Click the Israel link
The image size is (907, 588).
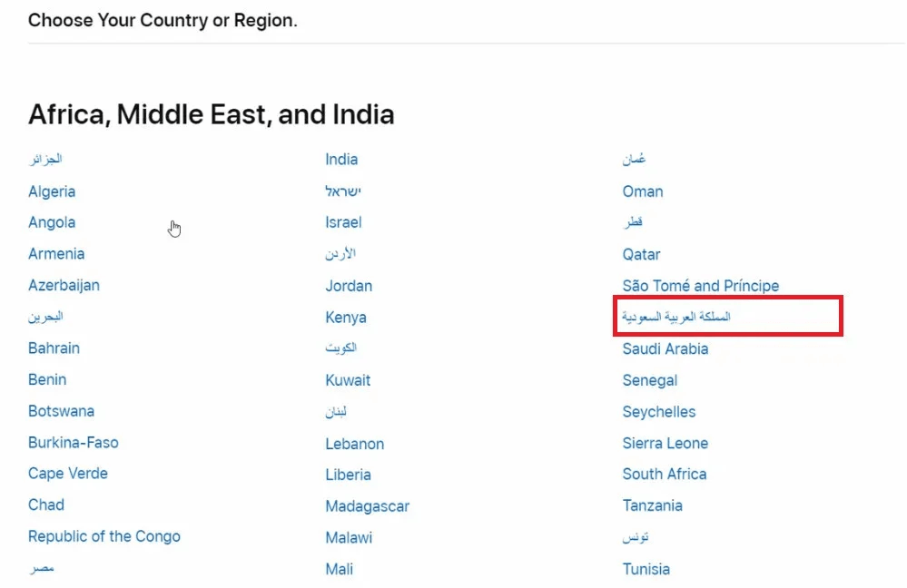pos(343,222)
